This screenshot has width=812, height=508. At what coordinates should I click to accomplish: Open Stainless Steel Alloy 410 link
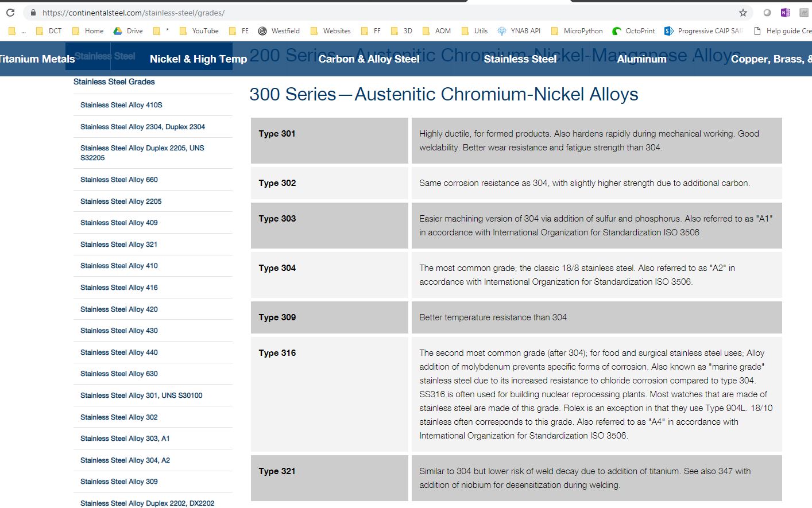tap(119, 266)
